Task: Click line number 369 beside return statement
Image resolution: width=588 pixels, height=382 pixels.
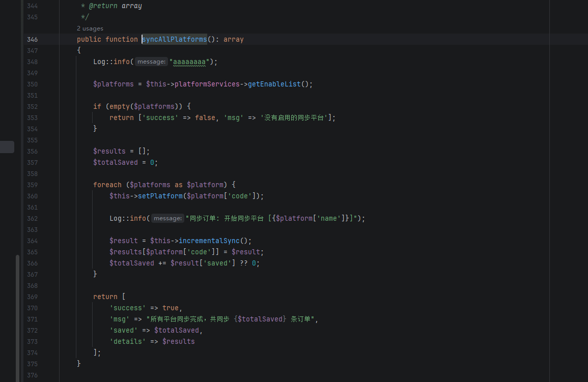Action: point(32,297)
